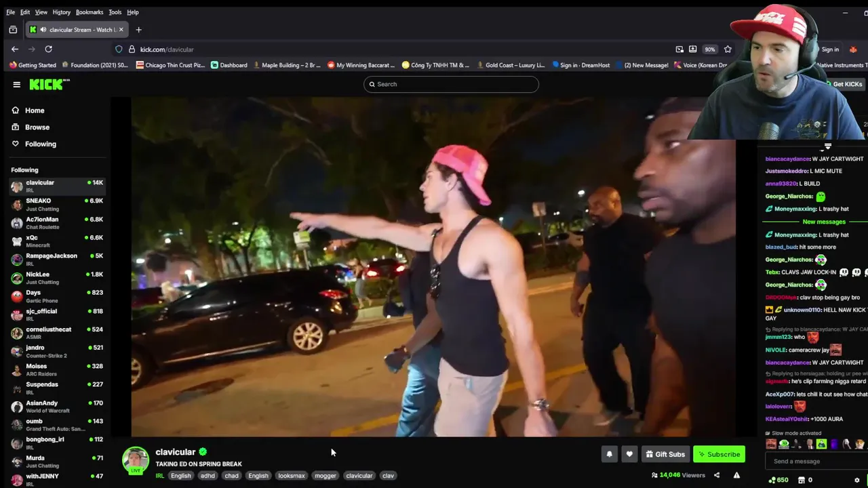Click the Kick shop icon
This screenshot has height=488, width=868.
tap(801, 480)
